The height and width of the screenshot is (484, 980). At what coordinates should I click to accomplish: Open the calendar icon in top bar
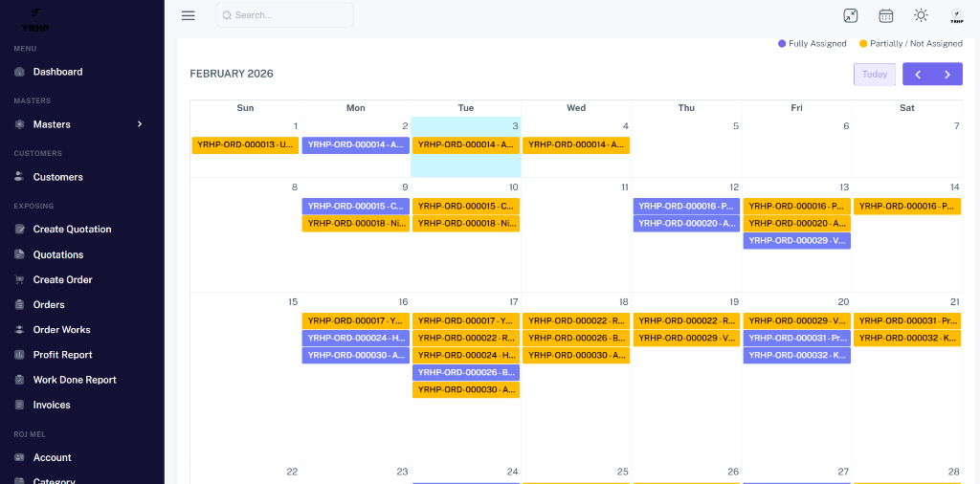coord(885,15)
